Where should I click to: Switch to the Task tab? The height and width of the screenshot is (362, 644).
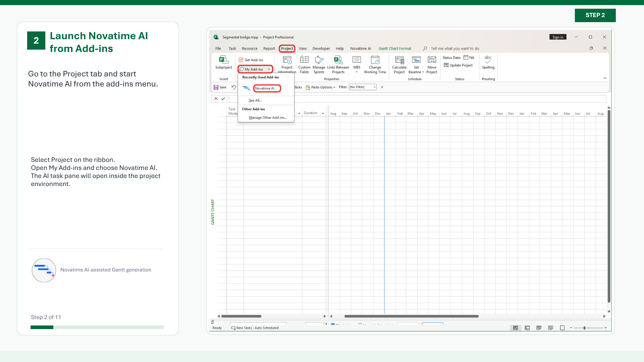pyautogui.click(x=232, y=49)
